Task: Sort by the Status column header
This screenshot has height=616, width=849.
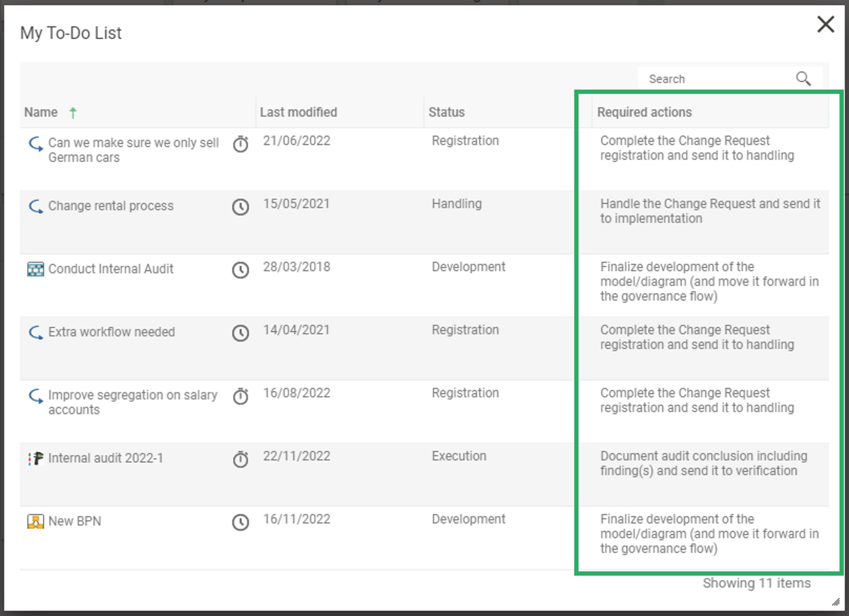Action: coord(447,112)
